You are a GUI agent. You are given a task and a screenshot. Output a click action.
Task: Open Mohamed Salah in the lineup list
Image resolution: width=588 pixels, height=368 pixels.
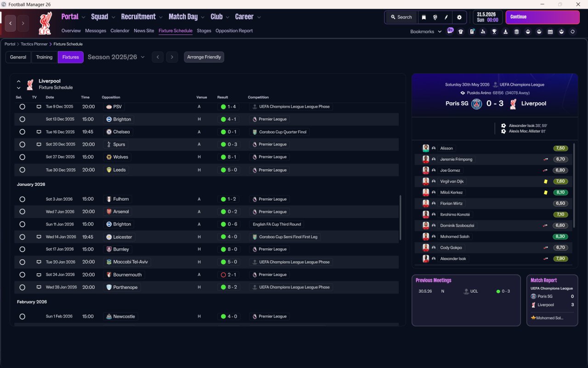pyautogui.click(x=455, y=236)
